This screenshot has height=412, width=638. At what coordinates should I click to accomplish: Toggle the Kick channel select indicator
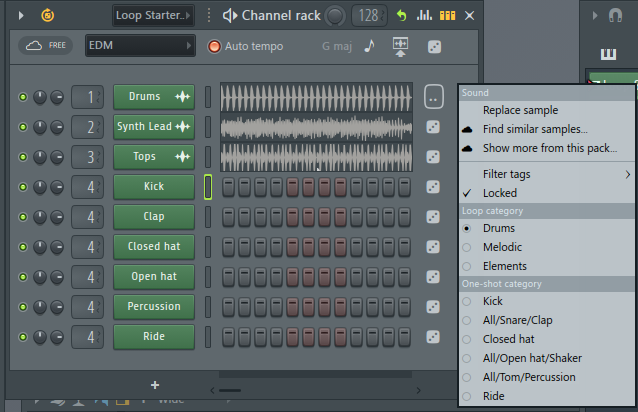pos(208,187)
